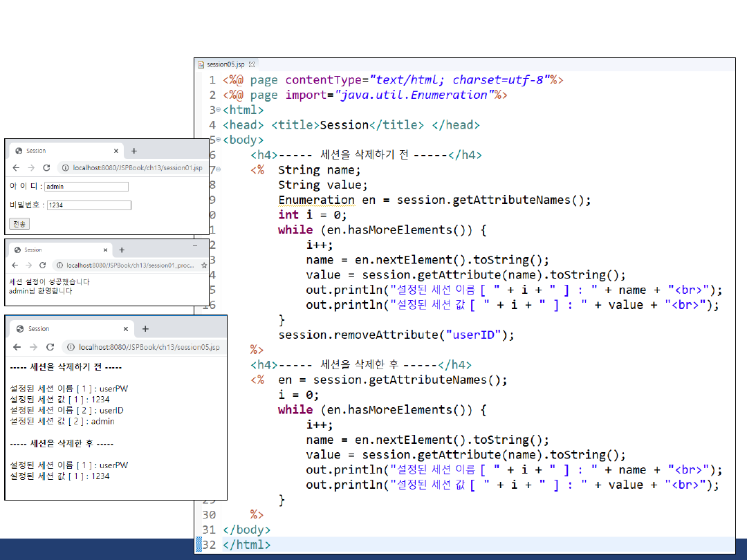
Task: Close the session05.jsp editor tab
Action: point(252,64)
